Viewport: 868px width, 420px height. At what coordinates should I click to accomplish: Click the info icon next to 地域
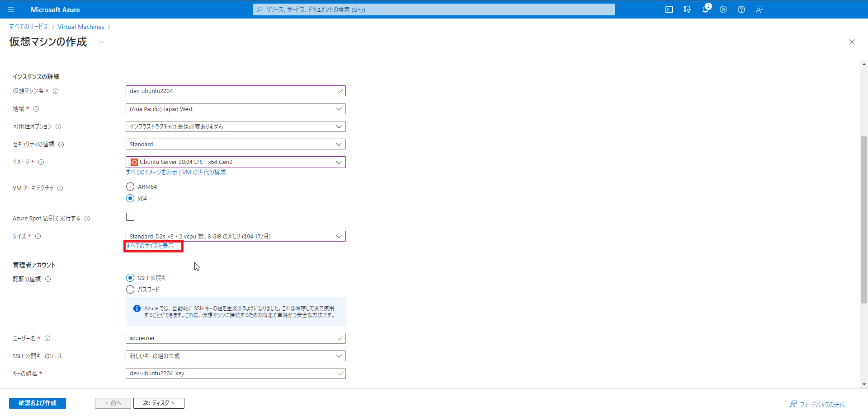tap(36, 109)
